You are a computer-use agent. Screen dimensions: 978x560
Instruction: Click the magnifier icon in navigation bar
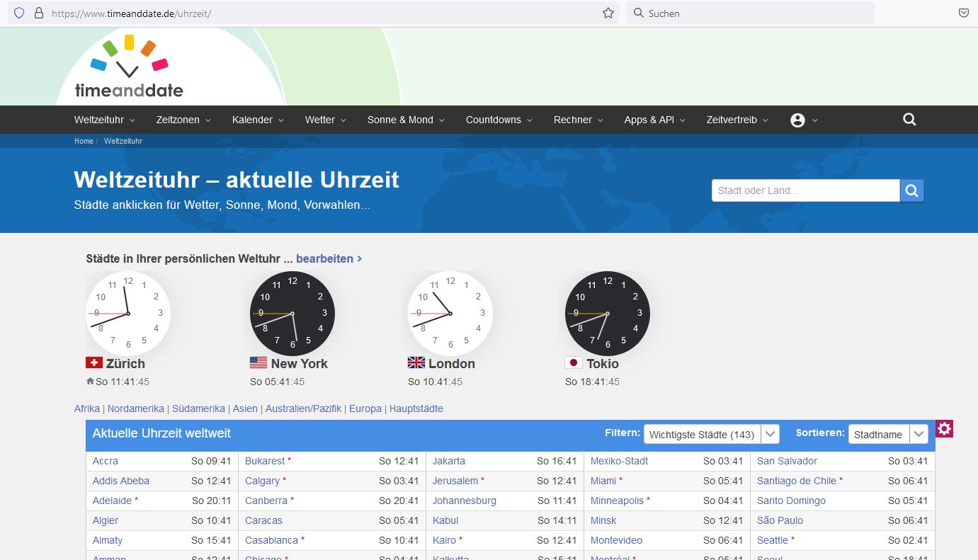coord(909,120)
